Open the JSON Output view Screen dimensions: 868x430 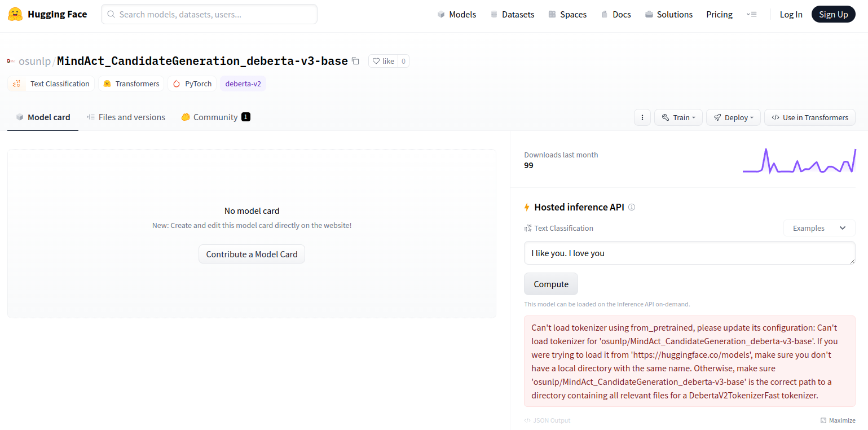[x=547, y=420]
